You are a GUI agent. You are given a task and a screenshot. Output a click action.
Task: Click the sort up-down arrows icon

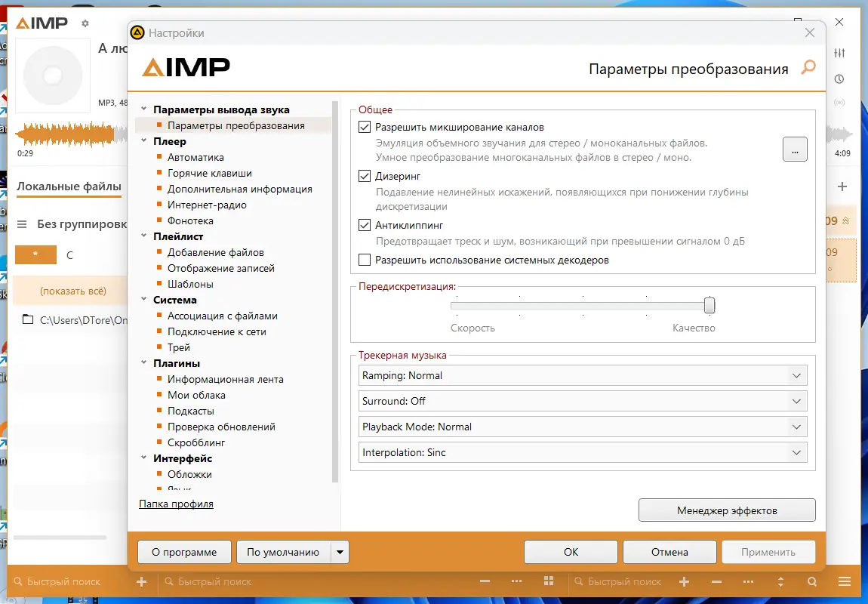[x=780, y=581]
